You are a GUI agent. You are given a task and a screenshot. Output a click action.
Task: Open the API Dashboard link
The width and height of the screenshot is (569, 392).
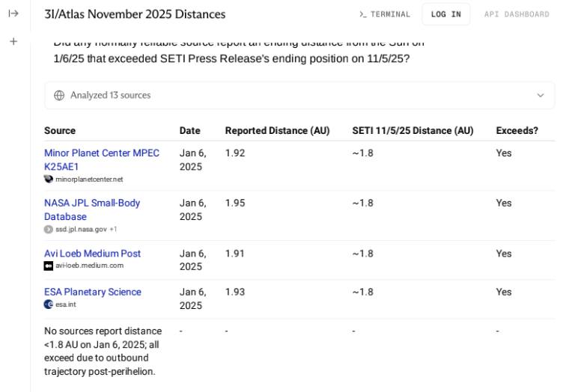[517, 14]
